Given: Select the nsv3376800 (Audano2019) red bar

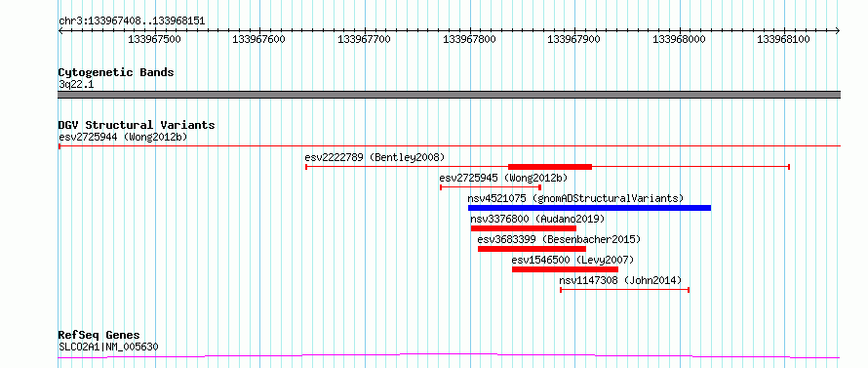Looking at the screenshot, I should 524,228.
